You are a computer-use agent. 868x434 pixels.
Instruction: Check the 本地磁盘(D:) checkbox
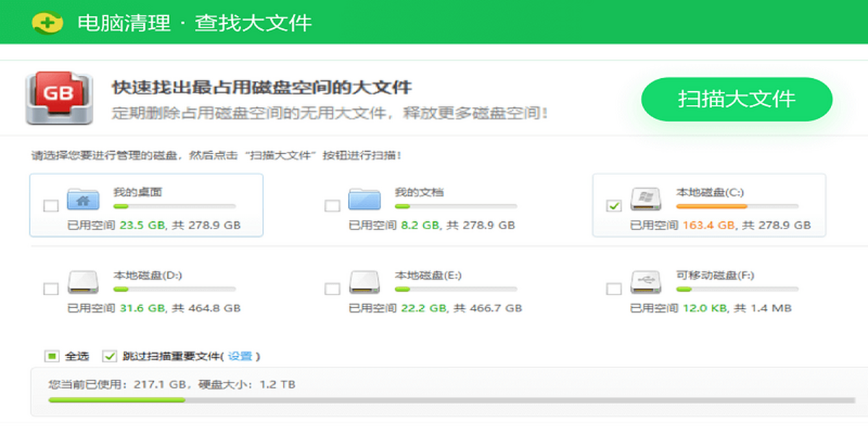point(51,288)
